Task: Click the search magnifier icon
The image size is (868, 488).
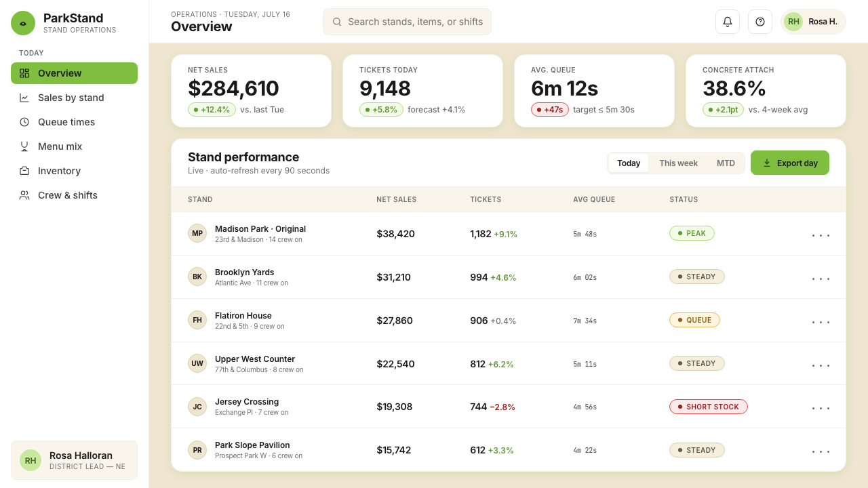Action: [337, 22]
